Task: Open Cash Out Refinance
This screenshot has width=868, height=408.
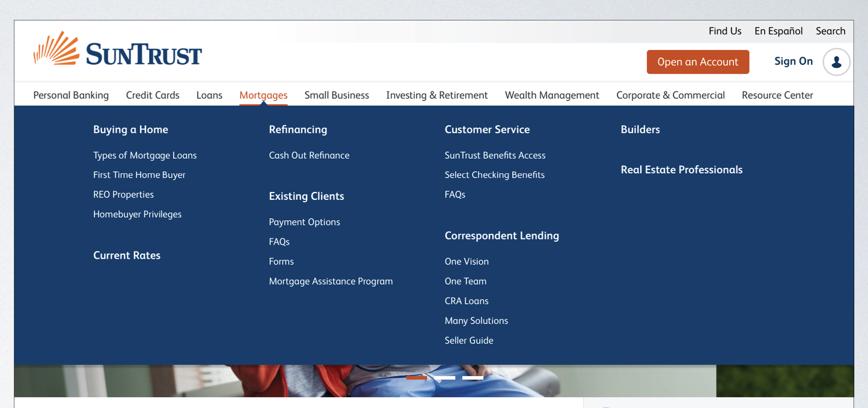Action: [309, 155]
